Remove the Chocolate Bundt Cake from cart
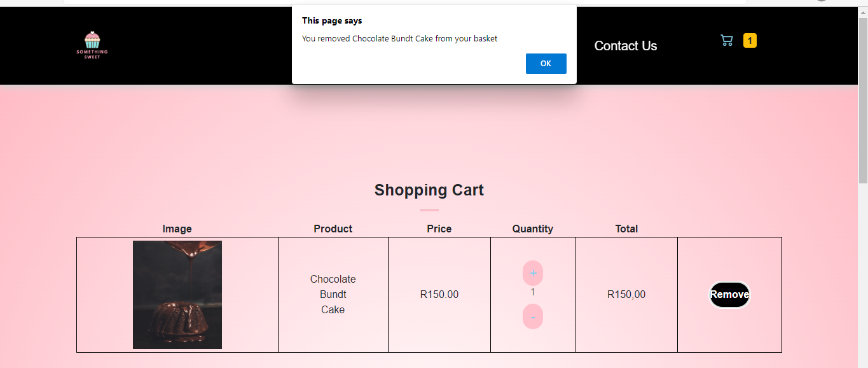 pyautogui.click(x=729, y=294)
